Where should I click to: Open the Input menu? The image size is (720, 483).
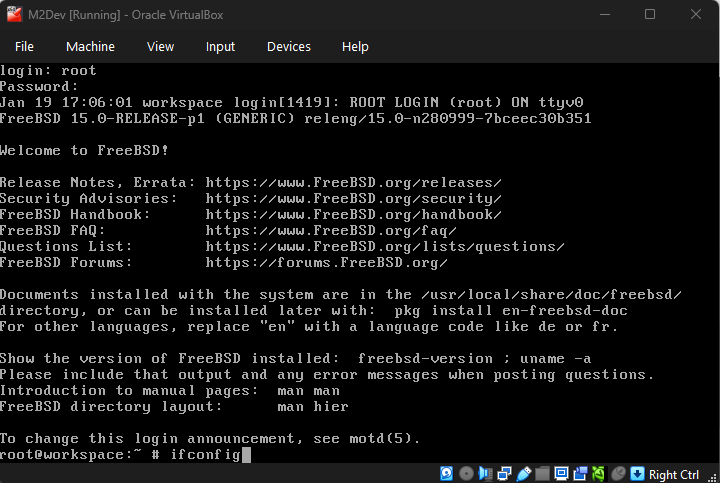[x=220, y=46]
